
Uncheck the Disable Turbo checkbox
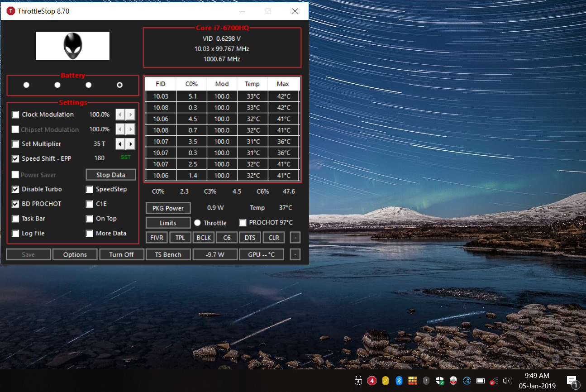point(16,189)
